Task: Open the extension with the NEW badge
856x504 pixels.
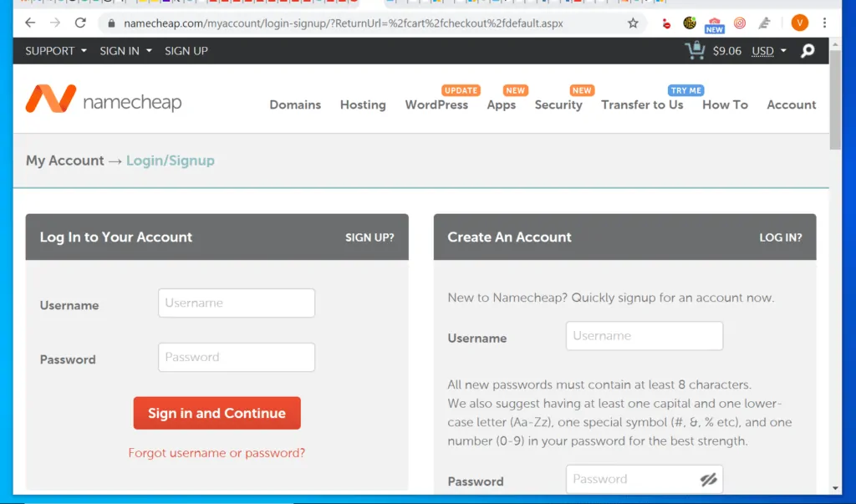Action: click(x=714, y=24)
